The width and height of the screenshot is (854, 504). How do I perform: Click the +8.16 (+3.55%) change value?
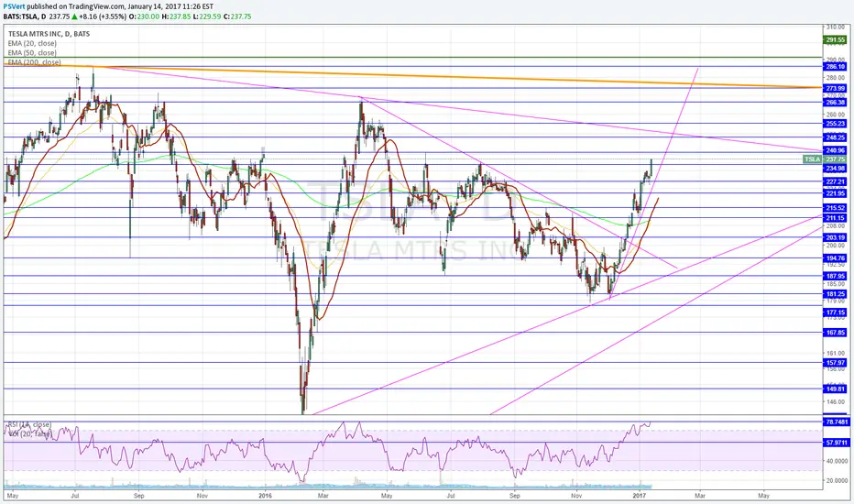[103, 16]
